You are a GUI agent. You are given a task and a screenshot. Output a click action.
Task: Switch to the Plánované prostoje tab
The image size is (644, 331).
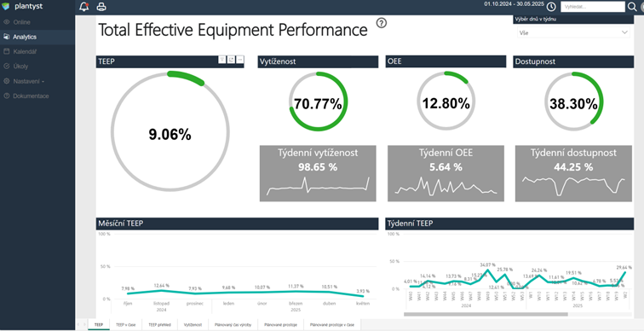point(280,324)
